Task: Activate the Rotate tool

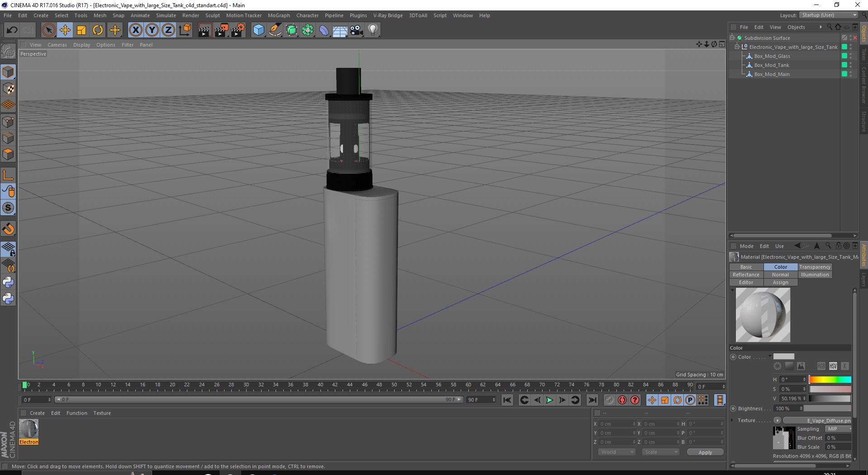Action: click(98, 30)
